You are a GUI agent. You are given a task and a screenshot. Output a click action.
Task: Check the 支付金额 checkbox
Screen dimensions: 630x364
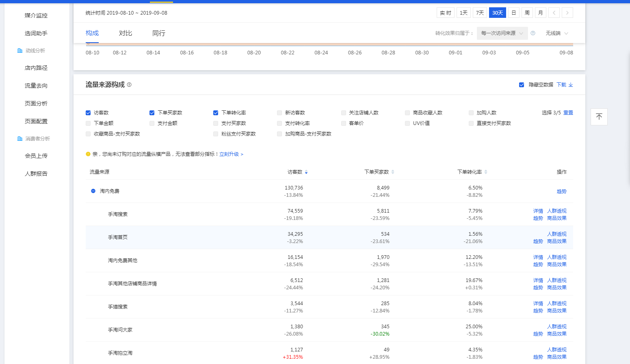pos(152,123)
